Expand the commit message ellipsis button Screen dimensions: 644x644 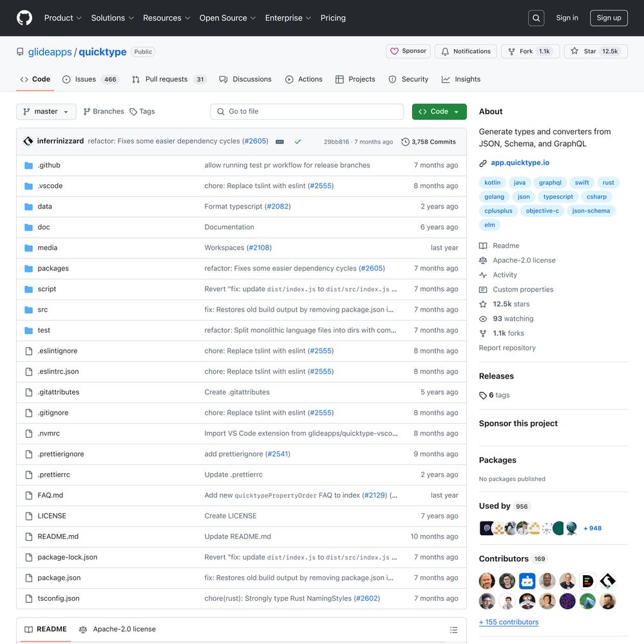279,142
